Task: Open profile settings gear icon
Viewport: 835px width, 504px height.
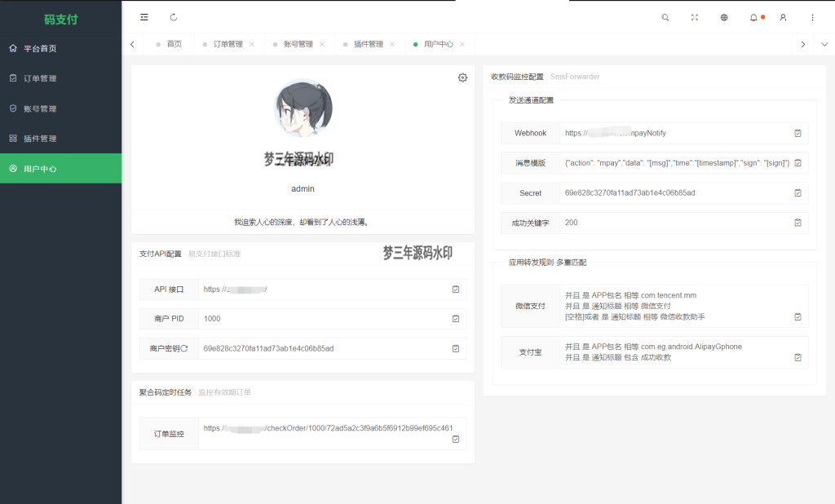Action: (x=463, y=77)
